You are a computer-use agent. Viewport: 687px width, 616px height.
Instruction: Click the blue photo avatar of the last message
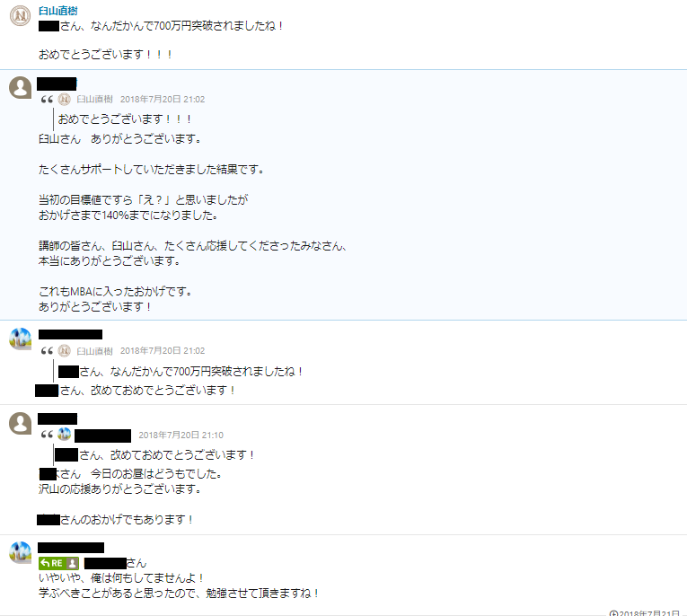[x=20, y=552]
